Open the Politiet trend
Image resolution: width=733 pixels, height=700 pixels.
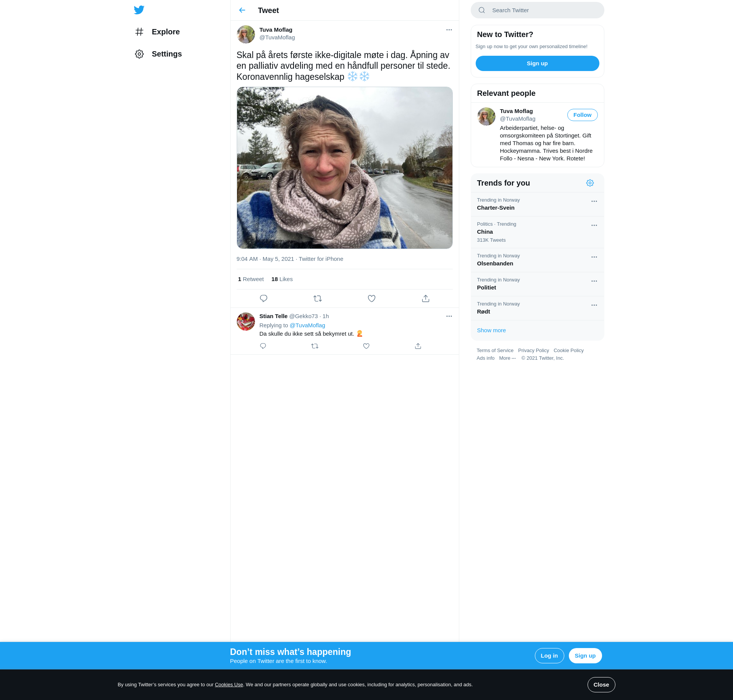tap(537, 284)
